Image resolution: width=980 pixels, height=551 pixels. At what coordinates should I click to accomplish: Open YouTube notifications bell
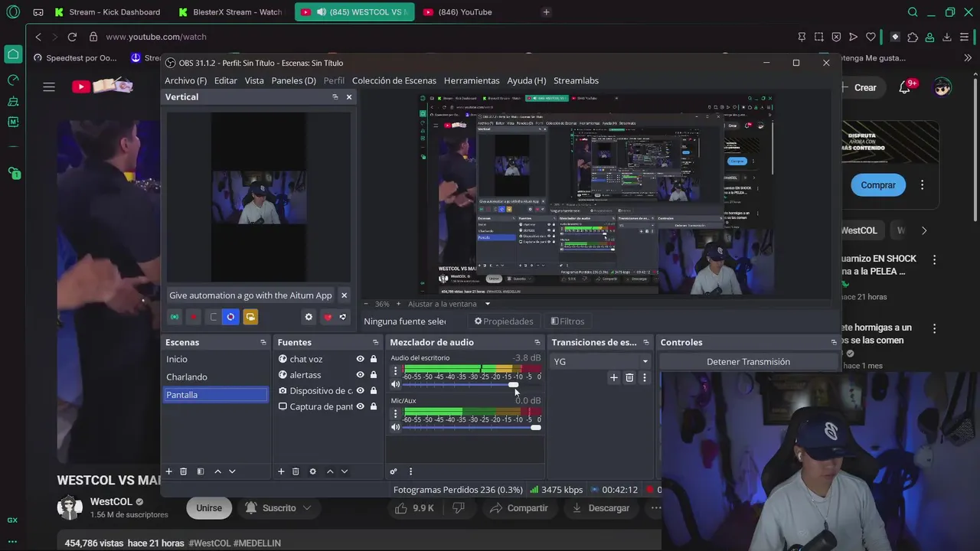click(x=904, y=87)
